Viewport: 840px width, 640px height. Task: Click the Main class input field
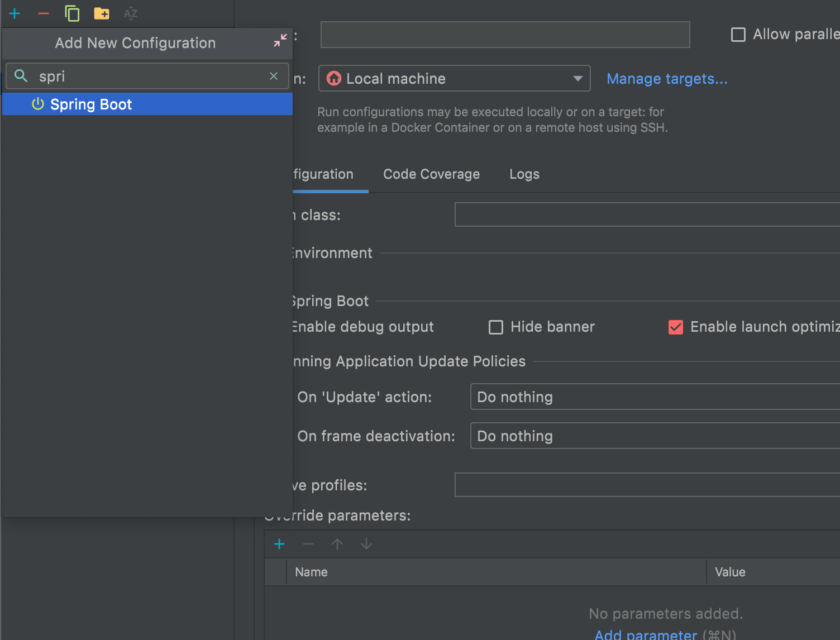coord(647,214)
